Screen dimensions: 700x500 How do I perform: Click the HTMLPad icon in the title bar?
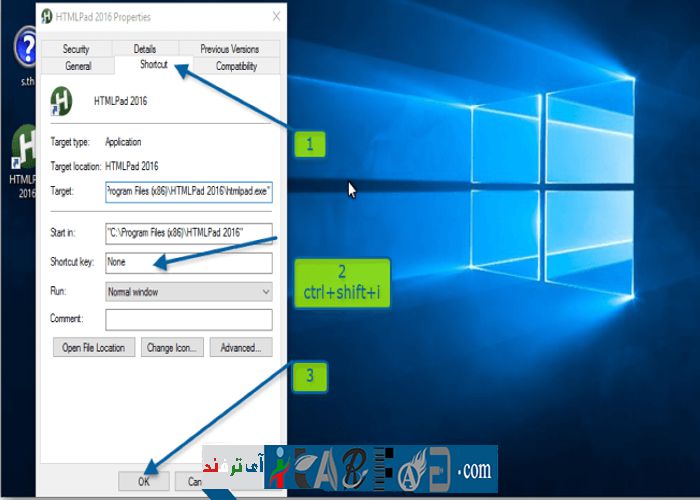point(47,16)
